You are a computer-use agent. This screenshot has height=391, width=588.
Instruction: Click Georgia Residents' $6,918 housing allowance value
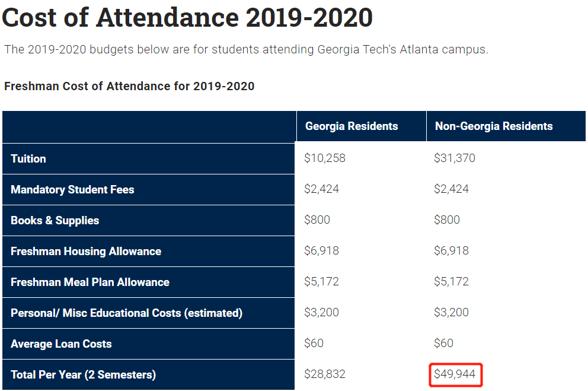pos(322,251)
